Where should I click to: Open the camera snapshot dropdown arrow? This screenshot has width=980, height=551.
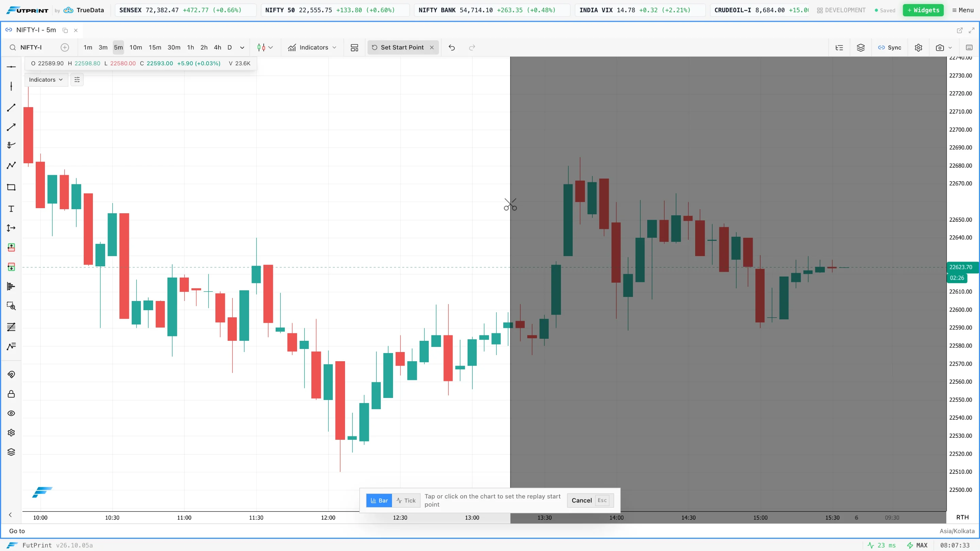click(x=950, y=48)
